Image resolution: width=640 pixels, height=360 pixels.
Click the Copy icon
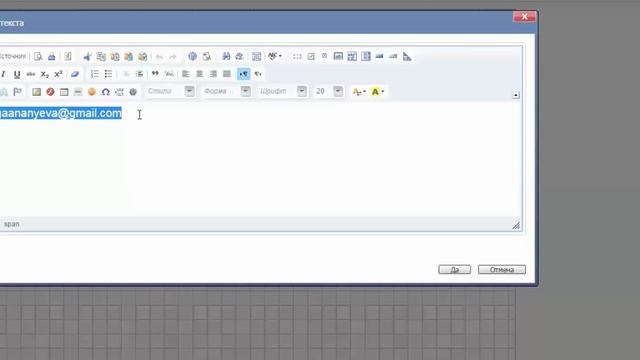101,56
